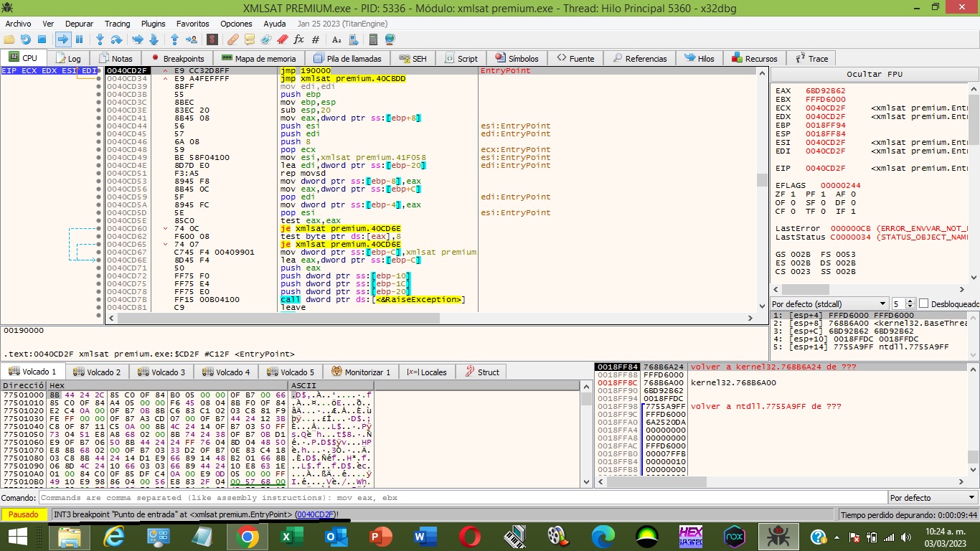
Task: Open the Variables hash icon
Action: pyautogui.click(x=315, y=39)
